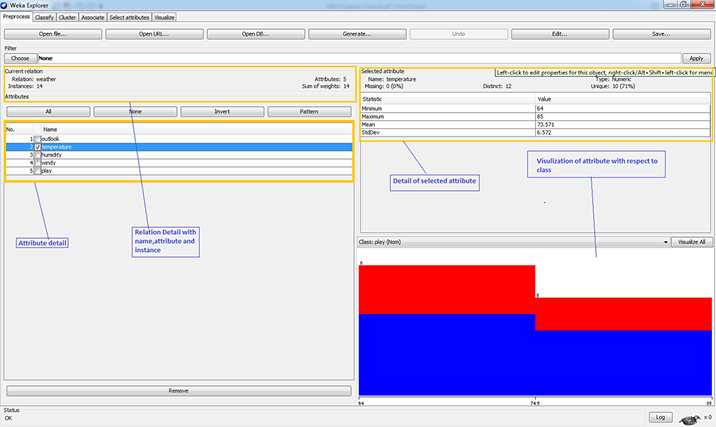Click the Generate... button
This screenshot has height=427, width=716.
pyautogui.click(x=357, y=34)
